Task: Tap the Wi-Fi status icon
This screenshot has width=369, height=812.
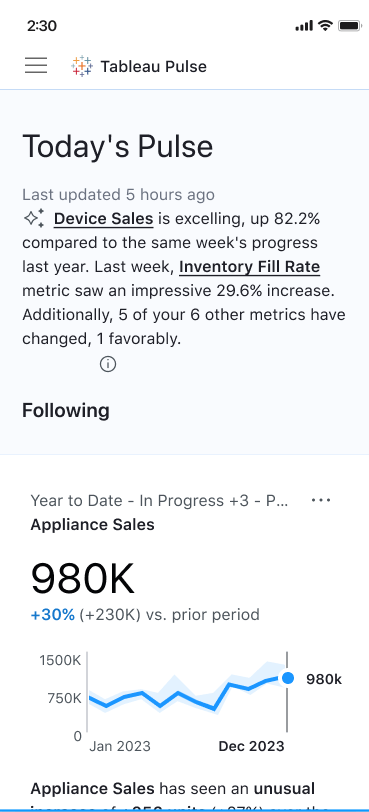Action: pyautogui.click(x=325, y=25)
